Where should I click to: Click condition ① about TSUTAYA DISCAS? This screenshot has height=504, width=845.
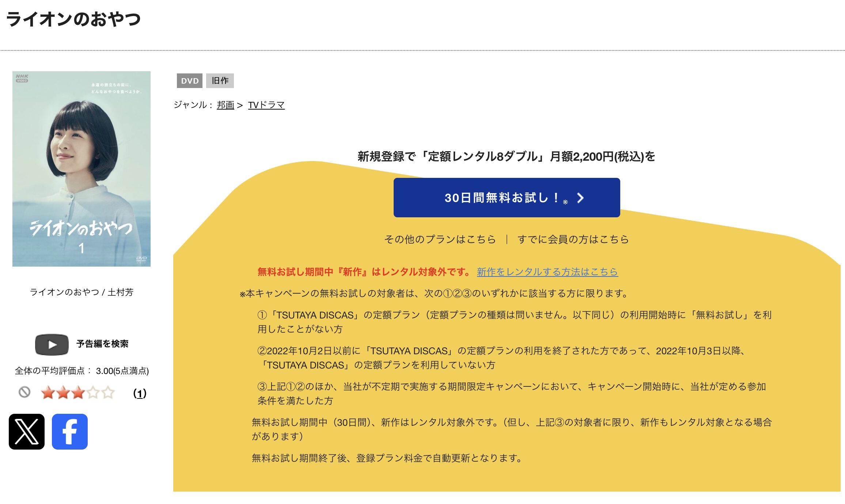[x=515, y=322]
